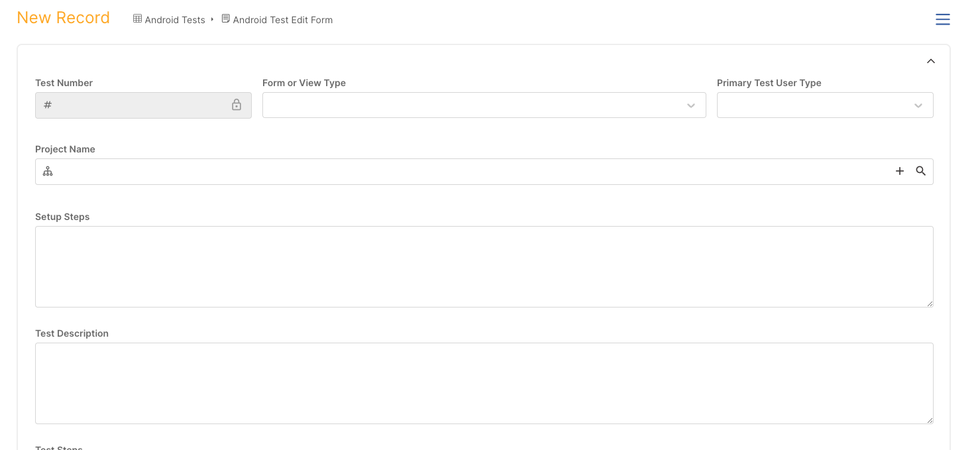
Task: Click the hierarchy icon in Project Name
Action: (48, 172)
